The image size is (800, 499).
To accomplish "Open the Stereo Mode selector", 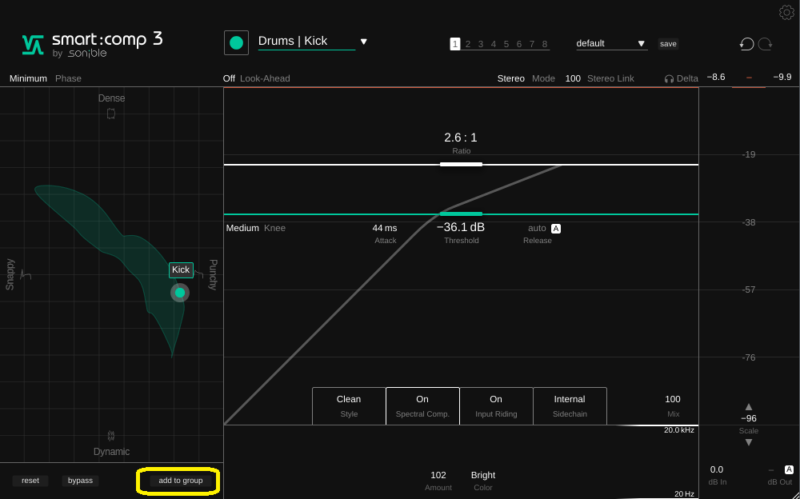I will pyautogui.click(x=511, y=78).
